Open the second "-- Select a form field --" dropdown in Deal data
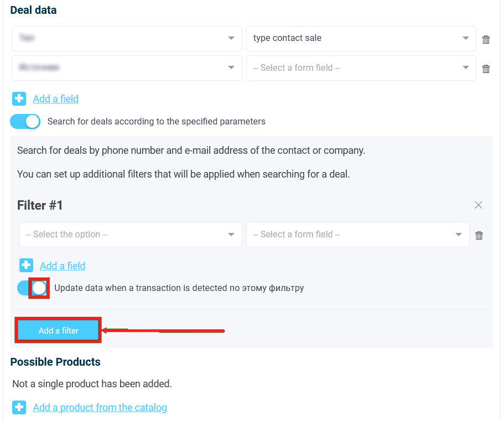The width and height of the screenshot is (504, 421). click(361, 67)
